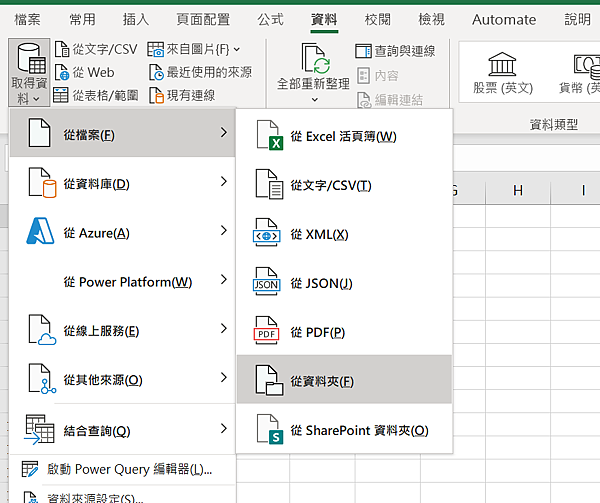Click the 從 Excel 活頁簿(W) icon
The width and height of the screenshot is (600, 503).
coord(270,135)
